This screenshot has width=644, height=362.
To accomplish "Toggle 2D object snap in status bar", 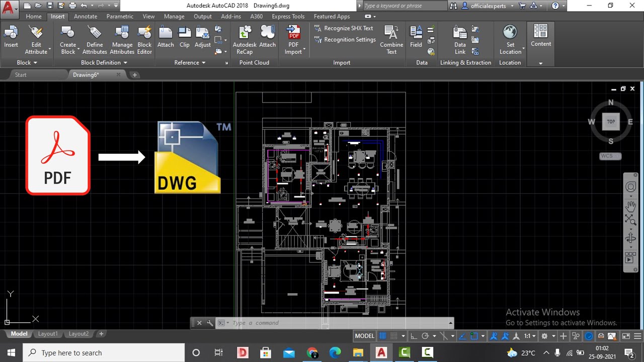I will tap(475, 336).
